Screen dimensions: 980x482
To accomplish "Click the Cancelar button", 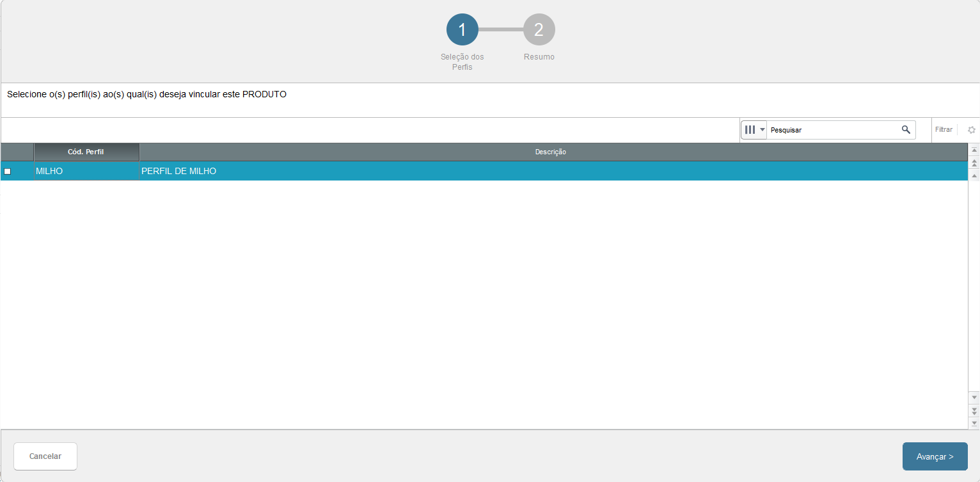I will (x=45, y=456).
